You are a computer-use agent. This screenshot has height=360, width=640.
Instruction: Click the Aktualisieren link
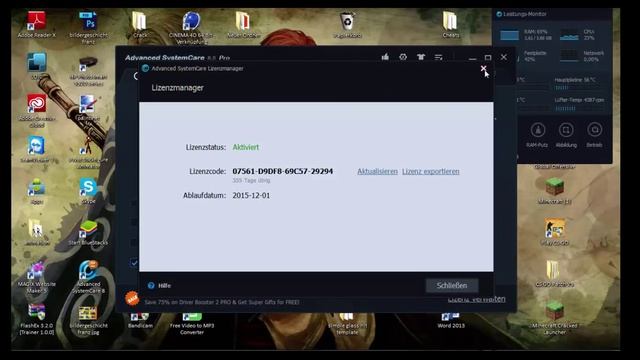tap(377, 171)
